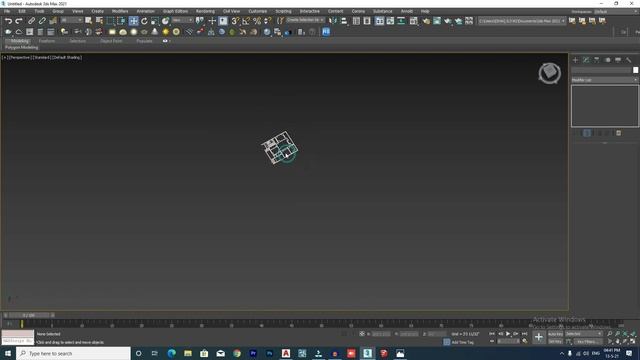640x360 pixels.
Task: Select the Select and Link tool
Action: click(x=31, y=21)
